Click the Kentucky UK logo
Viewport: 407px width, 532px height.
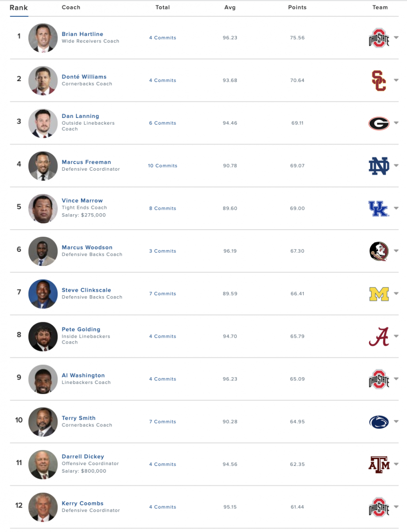379,208
